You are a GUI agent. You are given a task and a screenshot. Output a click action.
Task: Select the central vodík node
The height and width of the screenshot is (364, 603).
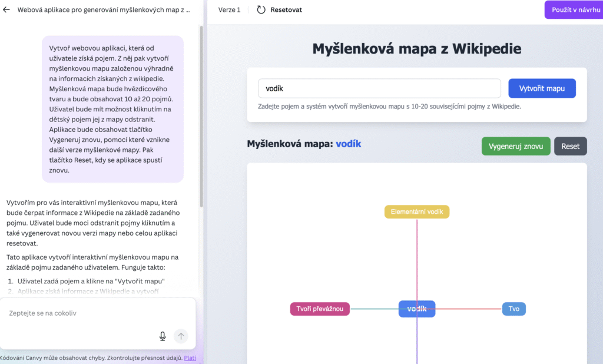417,309
